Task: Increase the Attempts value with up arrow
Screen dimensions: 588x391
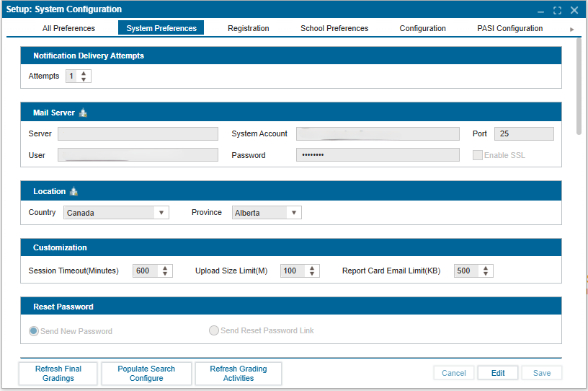Action: pos(84,73)
